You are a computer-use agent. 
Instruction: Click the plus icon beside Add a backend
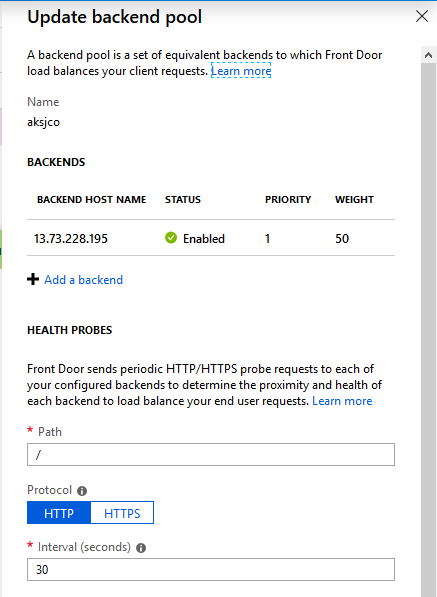coord(33,279)
